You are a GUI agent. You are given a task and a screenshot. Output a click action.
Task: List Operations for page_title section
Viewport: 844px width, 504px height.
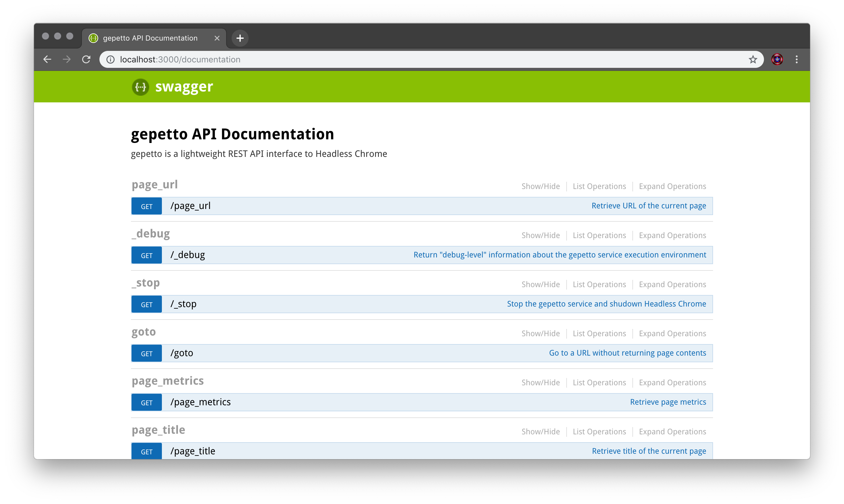coord(599,432)
